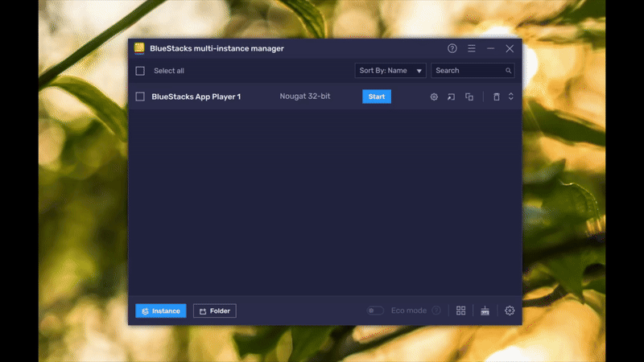Focus the Search input field
Viewport: 644px width, 362px height.
point(473,71)
